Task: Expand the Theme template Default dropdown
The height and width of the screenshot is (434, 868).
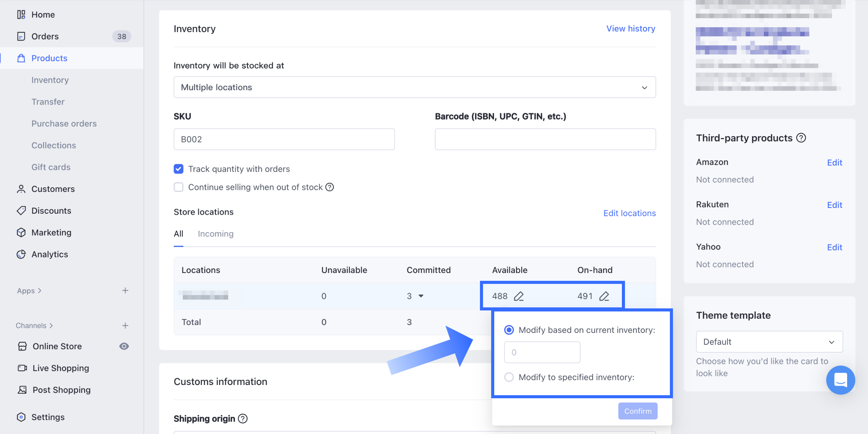Action: pyautogui.click(x=769, y=342)
